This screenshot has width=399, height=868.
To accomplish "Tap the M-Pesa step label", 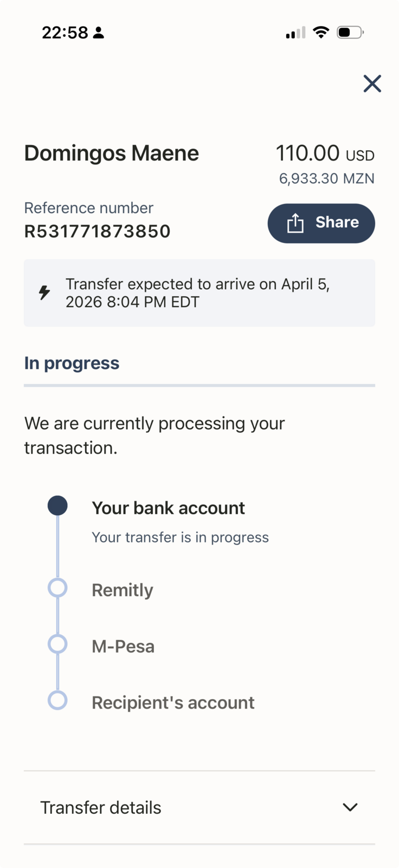I will click(123, 647).
